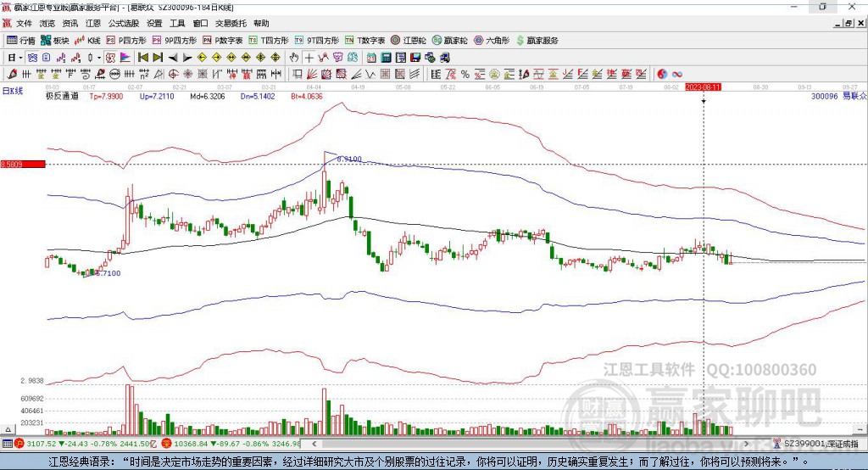Click the Tp=7.9900 value

106,96
